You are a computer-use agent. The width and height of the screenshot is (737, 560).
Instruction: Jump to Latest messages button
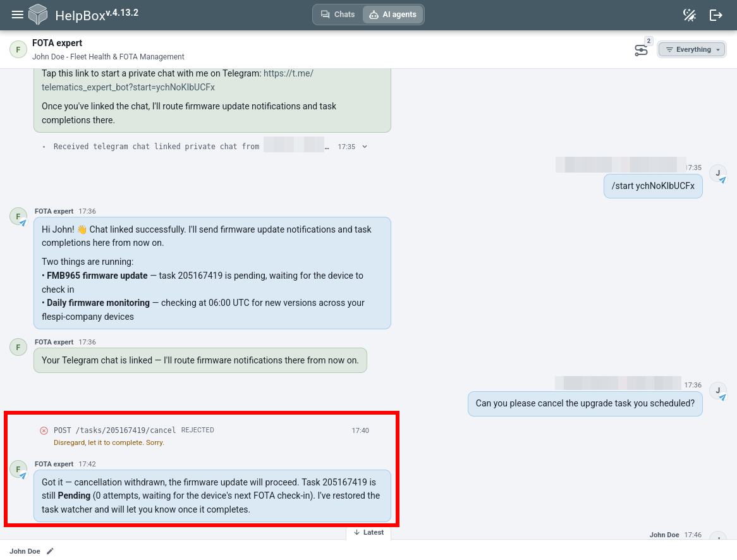click(x=368, y=532)
